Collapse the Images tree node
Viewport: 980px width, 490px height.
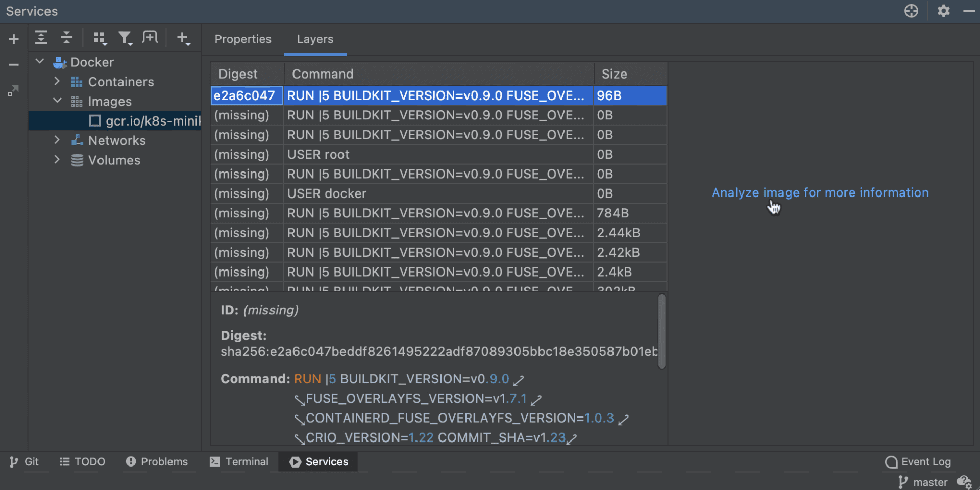click(x=57, y=101)
